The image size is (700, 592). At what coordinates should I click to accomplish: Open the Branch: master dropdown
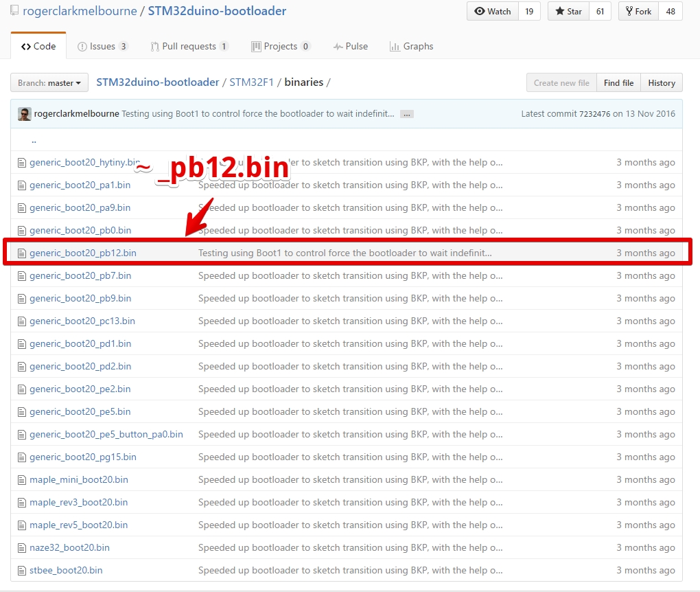coord(49,82)
